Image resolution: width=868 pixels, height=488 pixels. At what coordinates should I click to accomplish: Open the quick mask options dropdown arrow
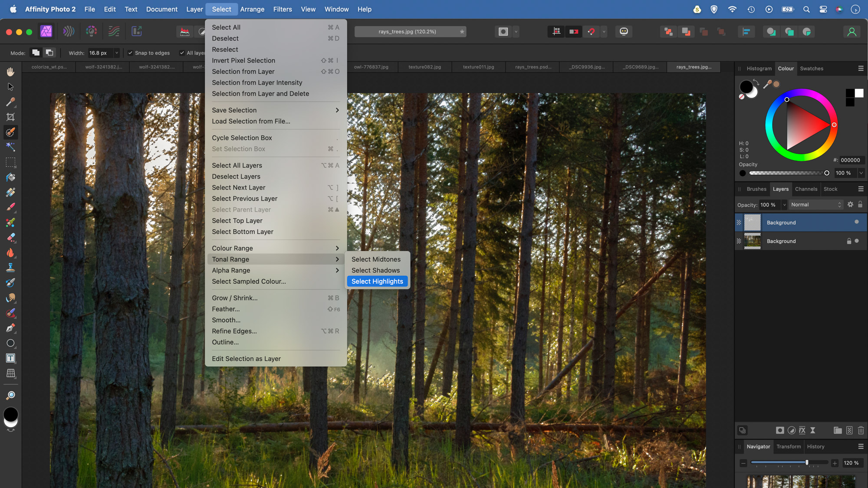tap(516, 32)
